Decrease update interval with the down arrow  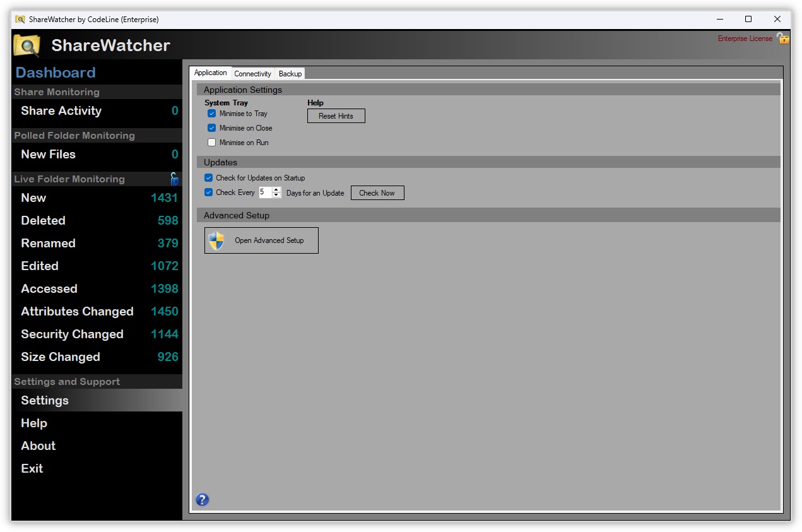[x=276, y=196]
